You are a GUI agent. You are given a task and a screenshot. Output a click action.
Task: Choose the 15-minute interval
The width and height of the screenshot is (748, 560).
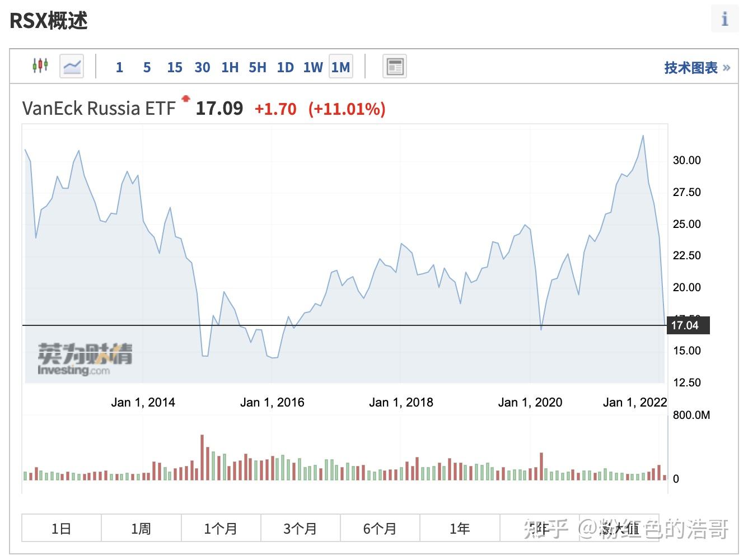pyautogui.click(x=175, y=68)
